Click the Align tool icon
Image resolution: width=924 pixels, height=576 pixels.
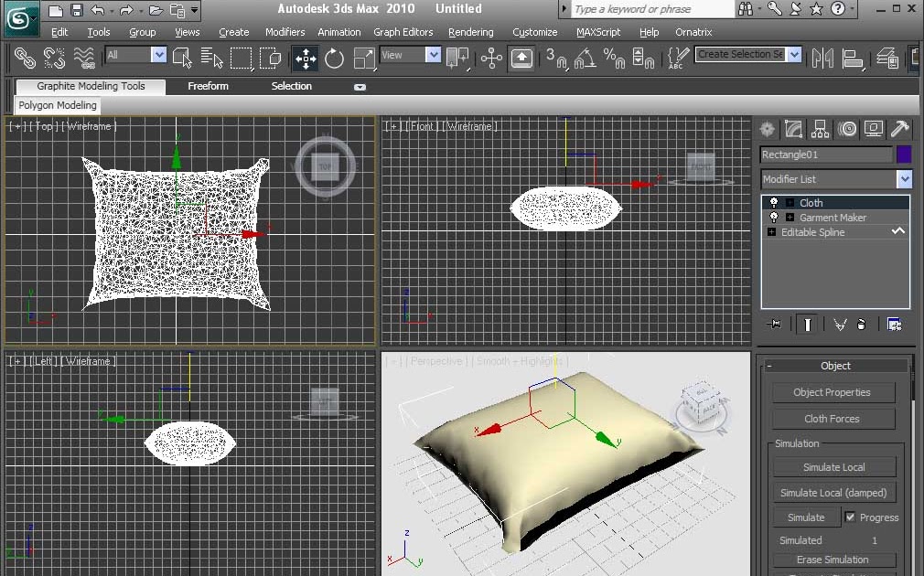tap(852, 59)
